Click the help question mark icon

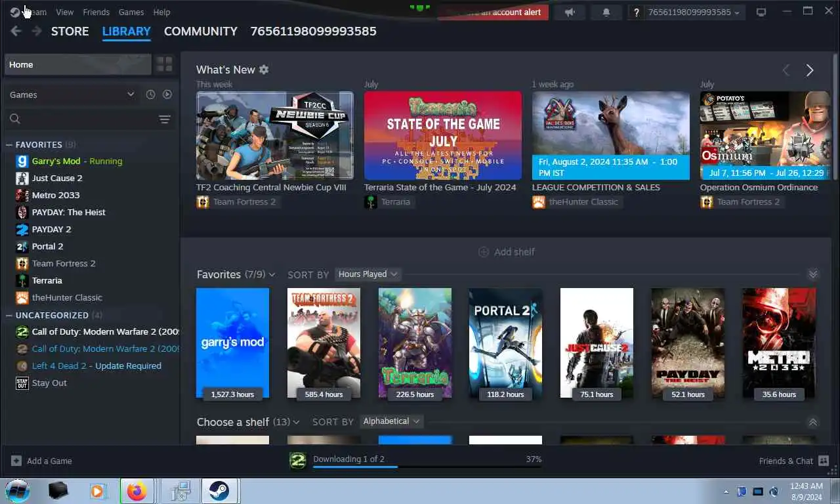636,12
